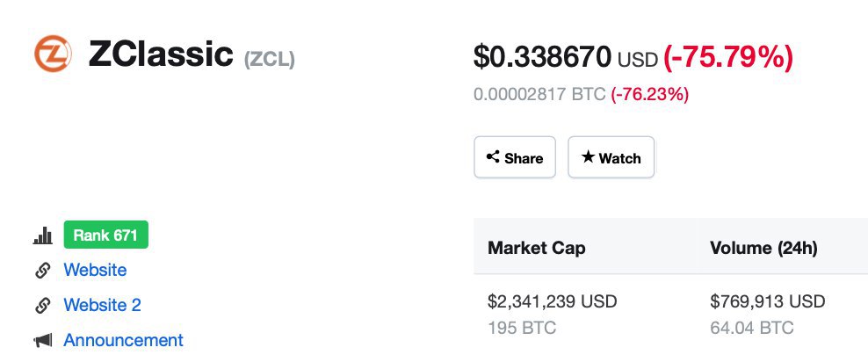Click the share icon in Share button
868x362 pixels.
[493, 157]
